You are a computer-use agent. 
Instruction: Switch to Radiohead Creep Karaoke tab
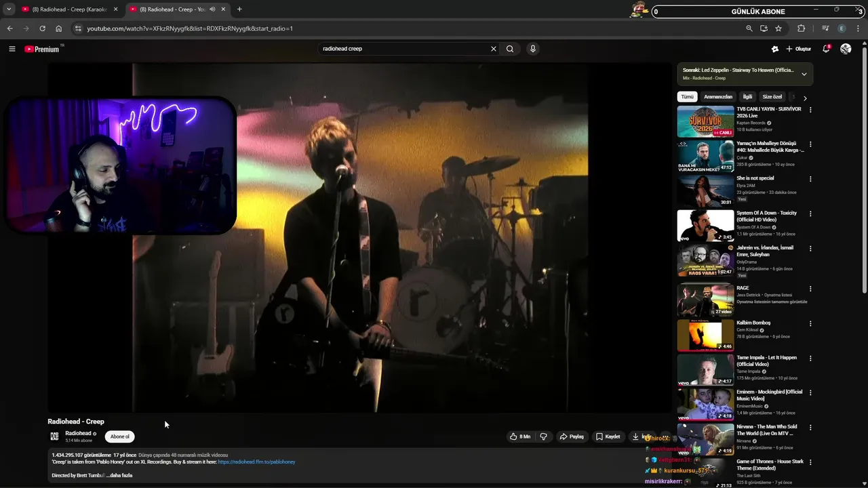[69, 9]
